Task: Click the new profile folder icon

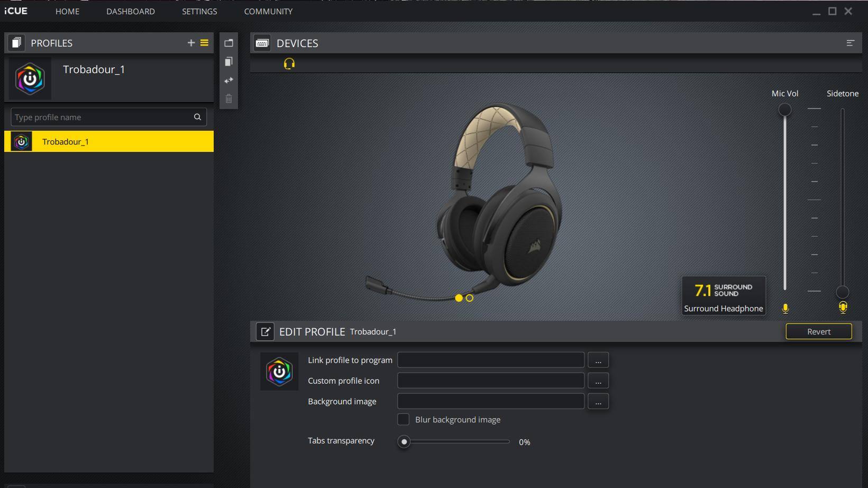Action: coord(229,43)
